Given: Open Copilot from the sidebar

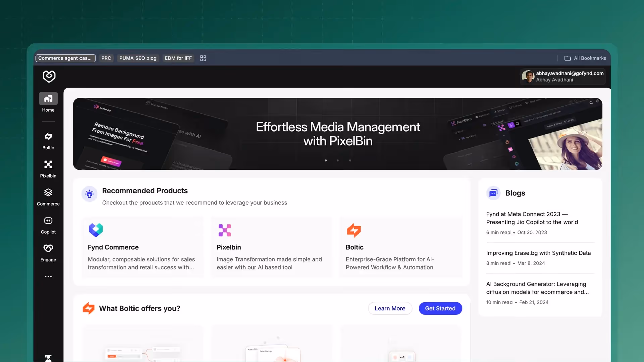Looking at the screenshot, I should [48, 220].
